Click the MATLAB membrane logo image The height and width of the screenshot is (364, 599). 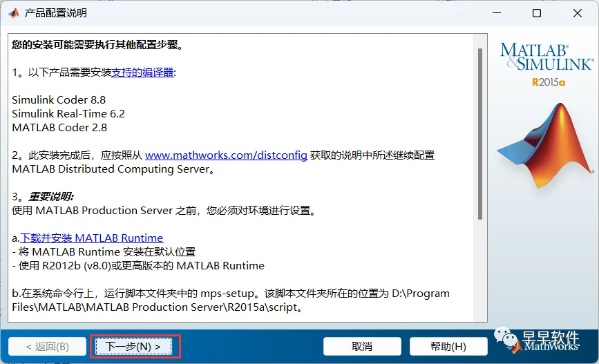[x=546, y=145]
